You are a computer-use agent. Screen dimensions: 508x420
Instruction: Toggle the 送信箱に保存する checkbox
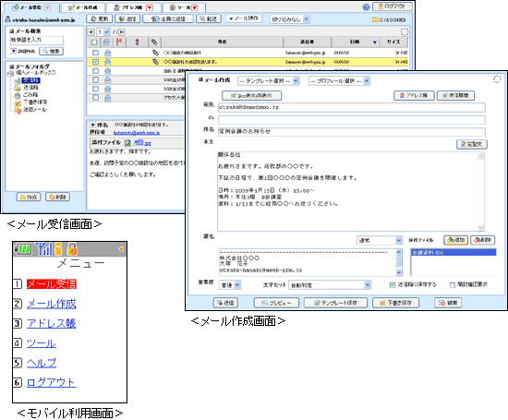[x=392, y=285]
